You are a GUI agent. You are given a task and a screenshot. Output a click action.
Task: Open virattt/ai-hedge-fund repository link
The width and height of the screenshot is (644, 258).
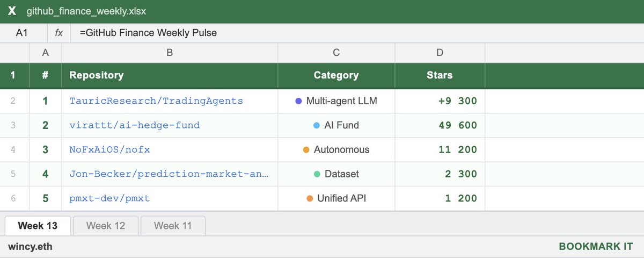tap(135, 125)
